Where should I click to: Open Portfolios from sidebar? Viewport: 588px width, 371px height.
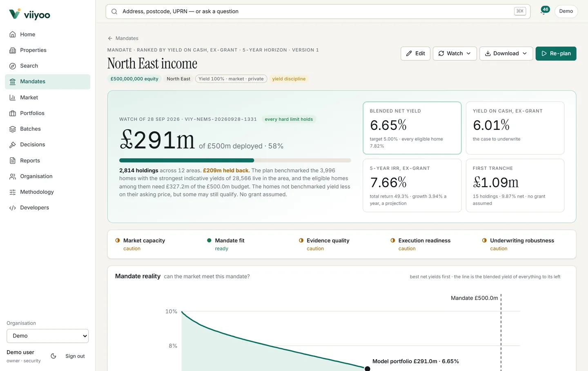click(x=48, y=113)
